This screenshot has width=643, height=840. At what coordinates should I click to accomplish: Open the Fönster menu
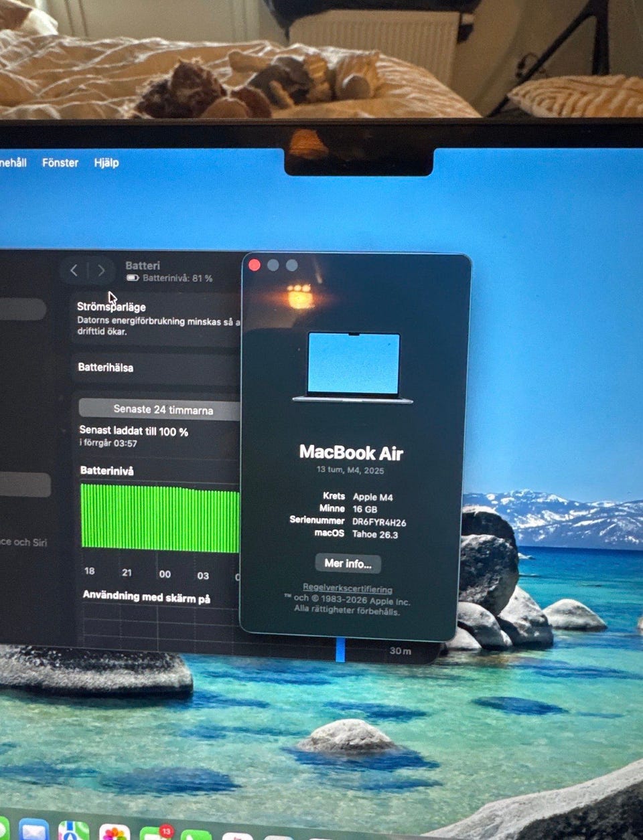pos(60,163)
